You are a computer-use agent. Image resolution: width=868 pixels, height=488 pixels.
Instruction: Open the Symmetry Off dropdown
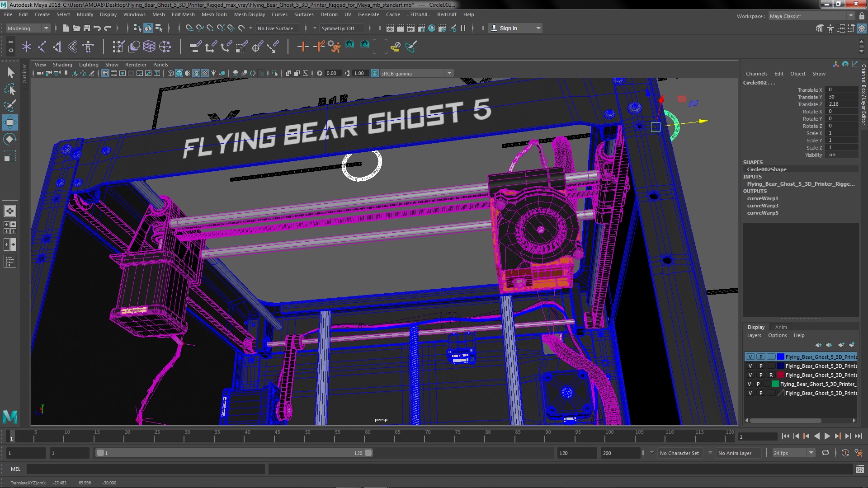coord(343,28)
